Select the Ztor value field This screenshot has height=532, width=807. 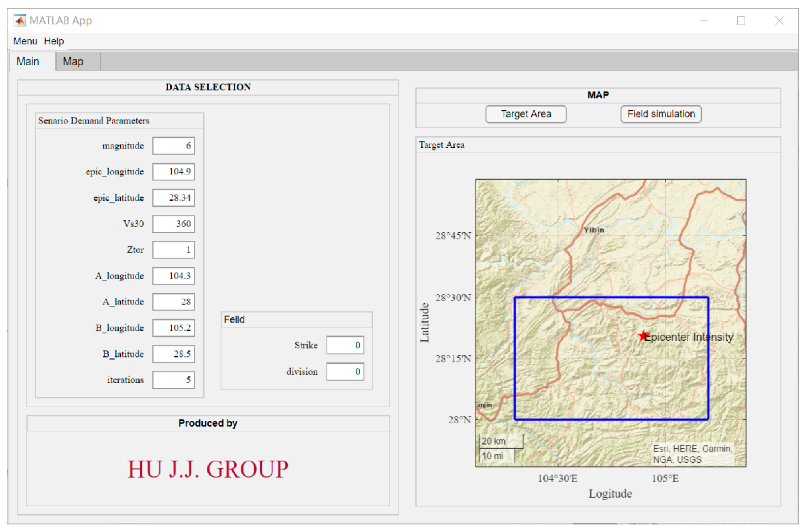pyautogui.click(x=173, y=250)
